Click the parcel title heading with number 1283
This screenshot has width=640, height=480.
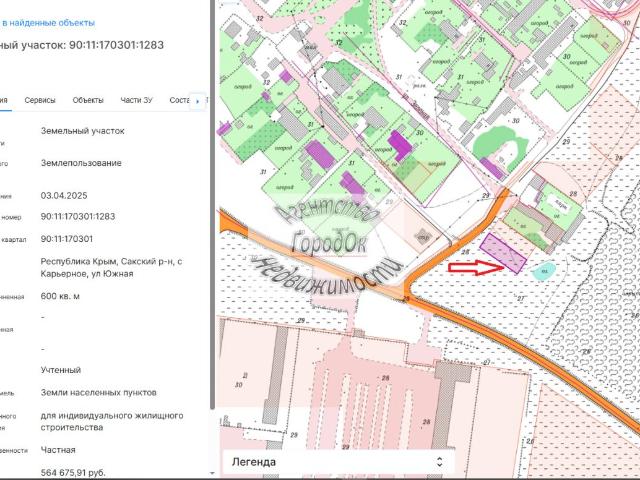(x=82, y=45)
